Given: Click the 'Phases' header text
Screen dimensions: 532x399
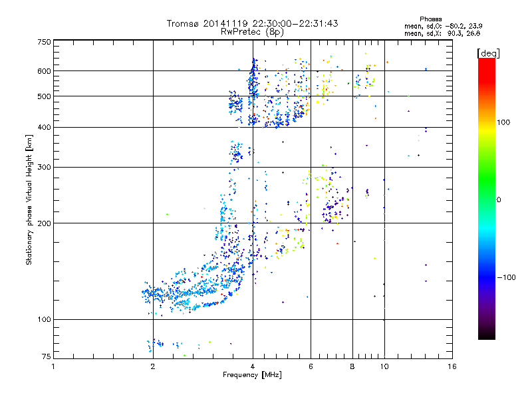Looking at the screenshot, I should pyautogui.click(x=430, y=19).
